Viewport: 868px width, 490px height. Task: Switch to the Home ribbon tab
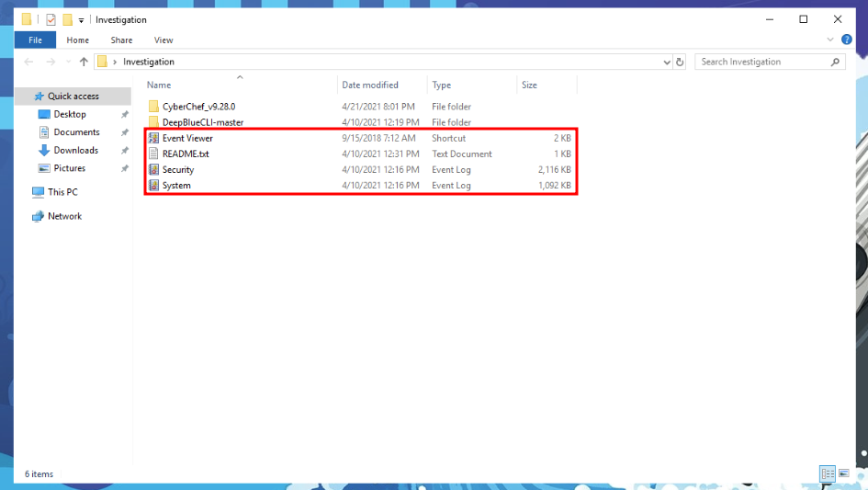77,40
